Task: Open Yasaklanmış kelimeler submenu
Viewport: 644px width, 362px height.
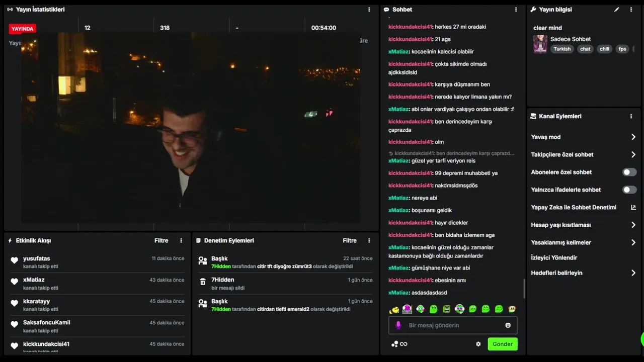Action: coord(584,242)
